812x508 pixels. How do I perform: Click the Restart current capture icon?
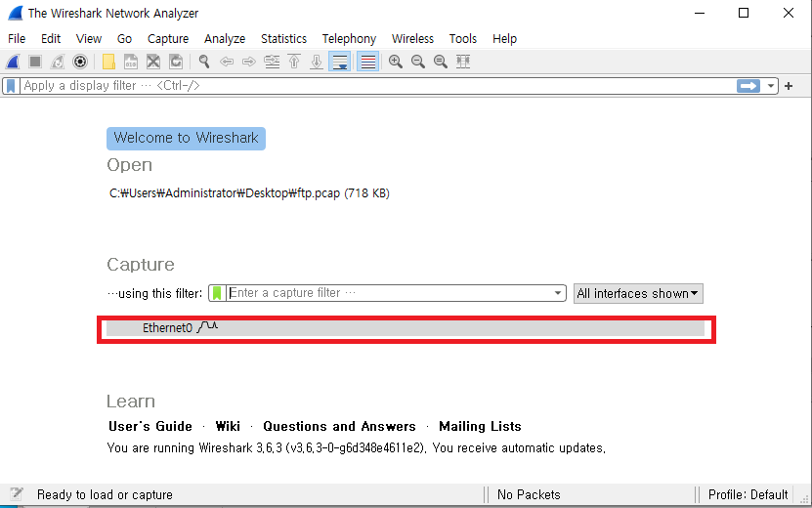[58, 62]
